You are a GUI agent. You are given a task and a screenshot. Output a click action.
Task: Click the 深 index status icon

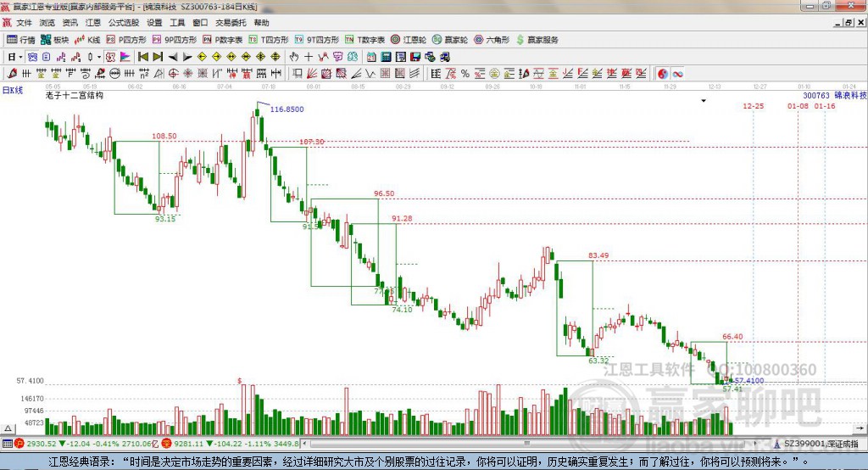[167, 444]
